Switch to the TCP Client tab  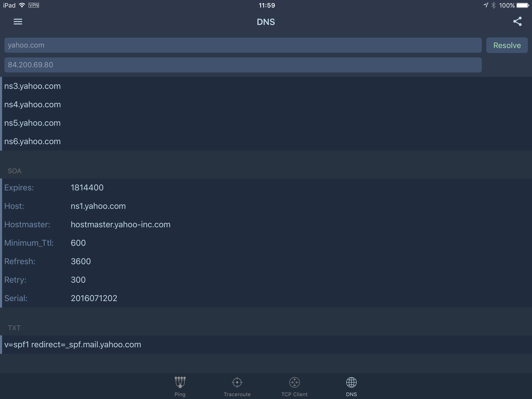(294, 387)
